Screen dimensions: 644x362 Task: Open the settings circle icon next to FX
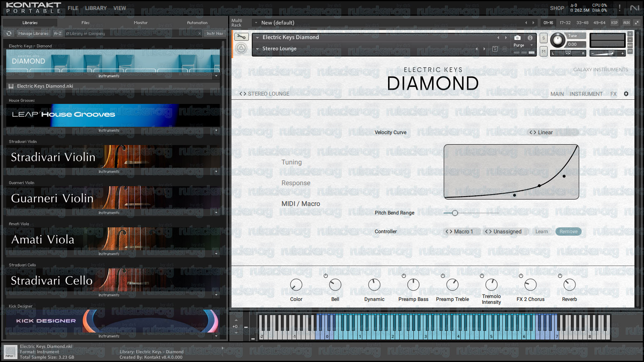pos(626,94)
